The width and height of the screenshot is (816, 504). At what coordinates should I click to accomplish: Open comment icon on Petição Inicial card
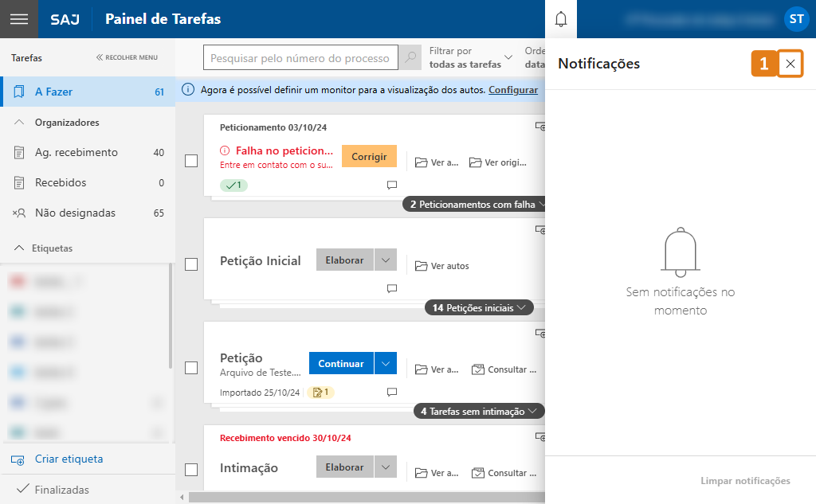coord(391,288)
